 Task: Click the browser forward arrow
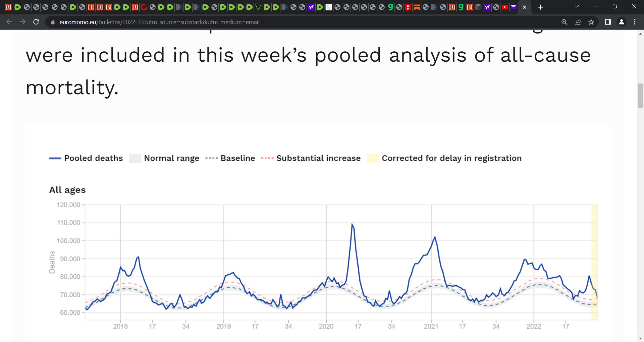pyautogui.click(x=22, y=22)
